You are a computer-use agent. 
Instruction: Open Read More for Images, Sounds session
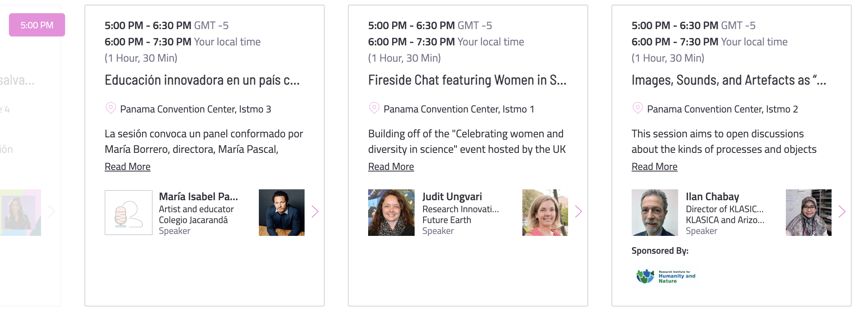[654, 166]
